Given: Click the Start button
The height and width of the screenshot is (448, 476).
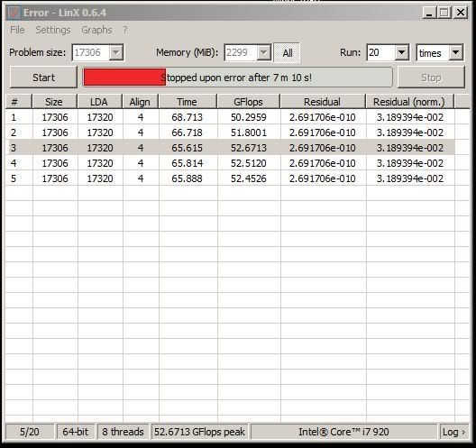Looking at the screenshot, I should click(43, 78).
